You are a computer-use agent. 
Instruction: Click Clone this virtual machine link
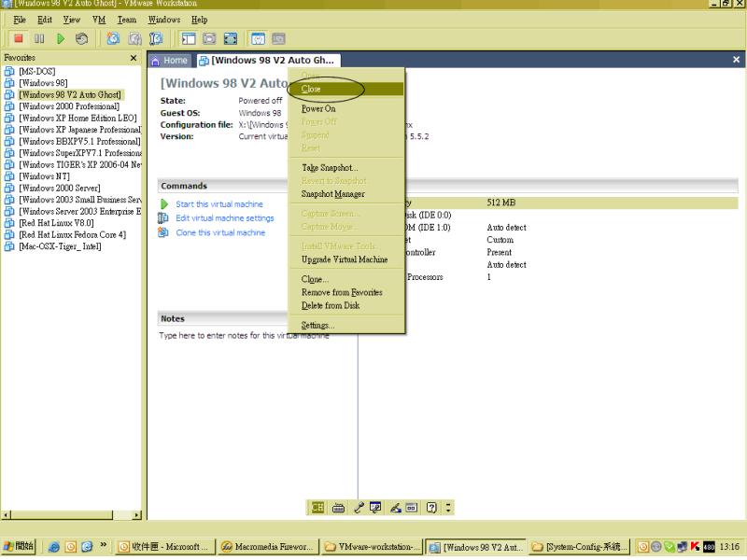coord(220,232)
